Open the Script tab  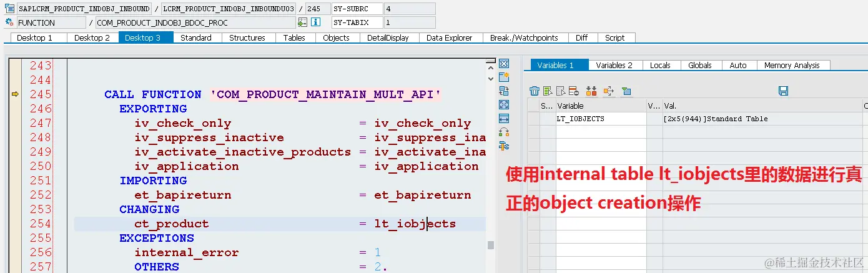[x=615, y=37]
